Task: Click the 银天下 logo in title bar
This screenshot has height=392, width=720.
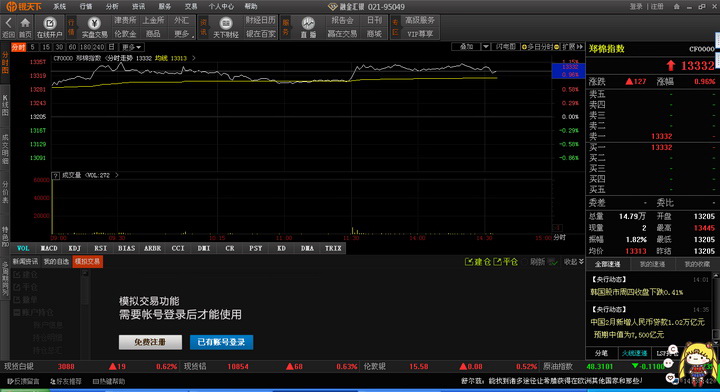Action: [x=24, y=6]
